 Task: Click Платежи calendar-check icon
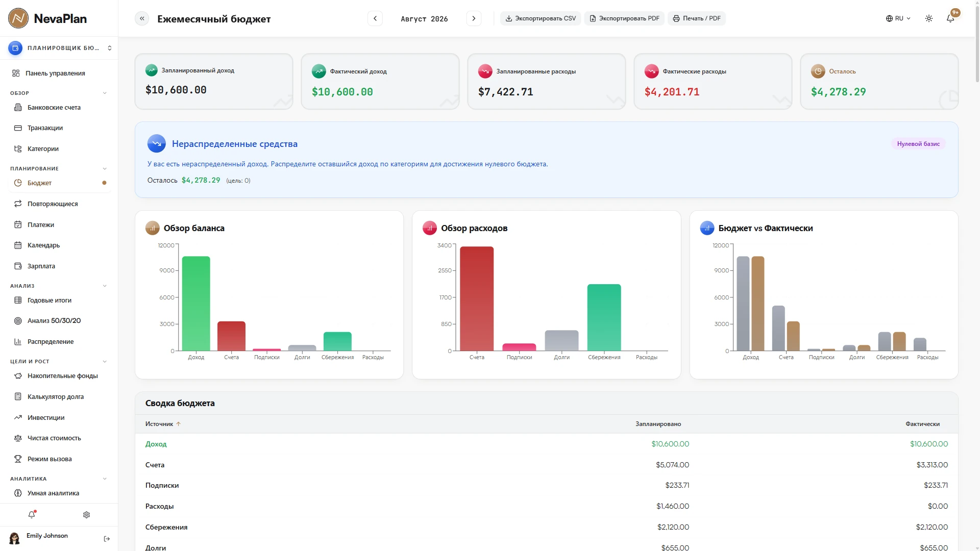[x=18, y=224]
